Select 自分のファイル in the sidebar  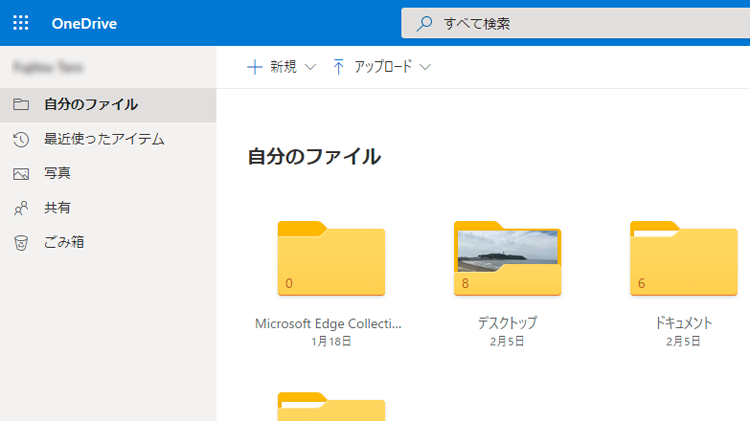point(108,105)
